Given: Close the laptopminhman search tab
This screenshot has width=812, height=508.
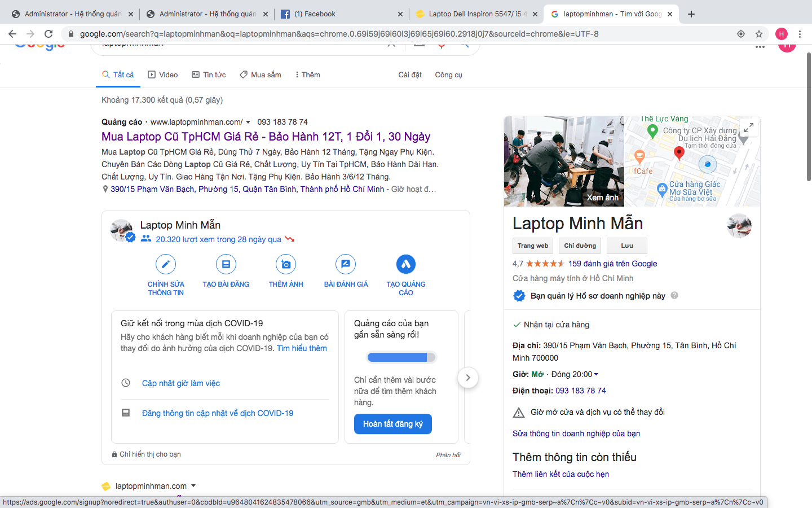Looking at the screenshot, I should (670, 14).
